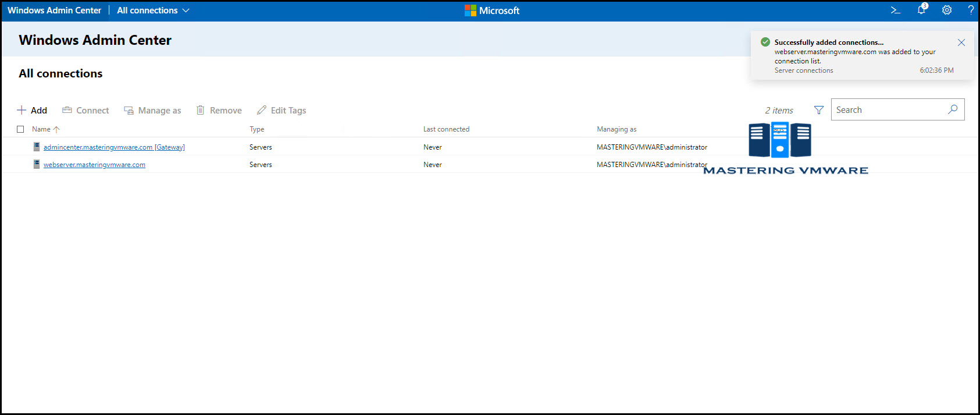Sort by Managing as column
The image size is (980, 415).
click(x=616, y=129)
